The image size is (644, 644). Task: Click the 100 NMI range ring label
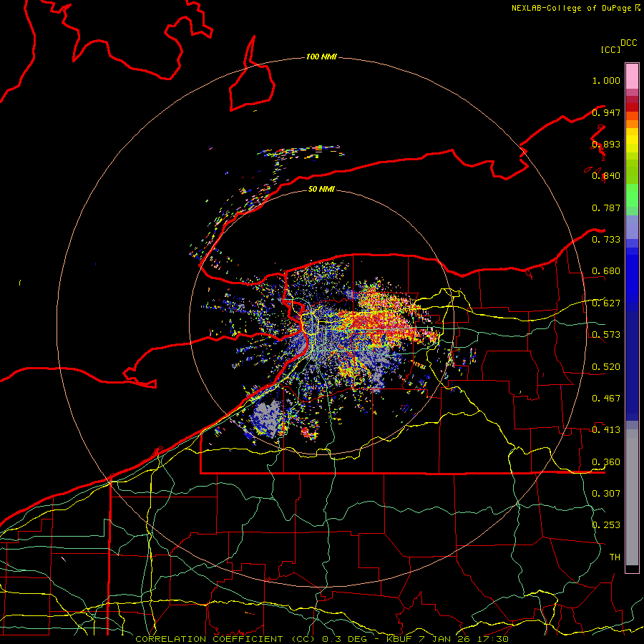click(x=321, y=57)
